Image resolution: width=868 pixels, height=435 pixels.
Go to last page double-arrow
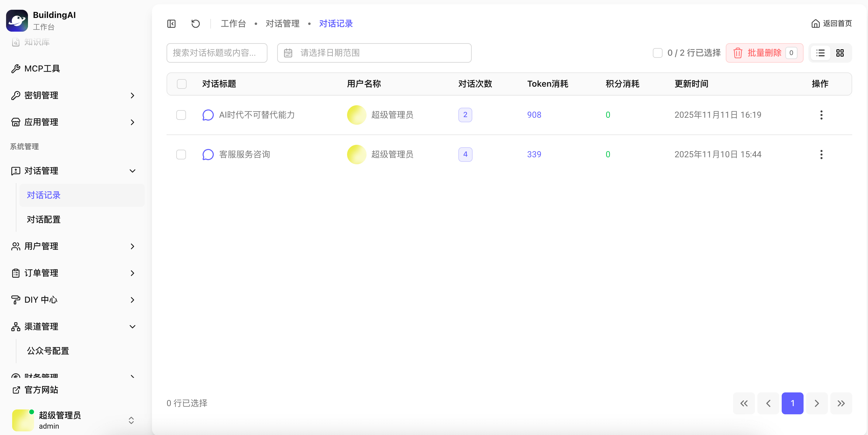coord(841,403)
